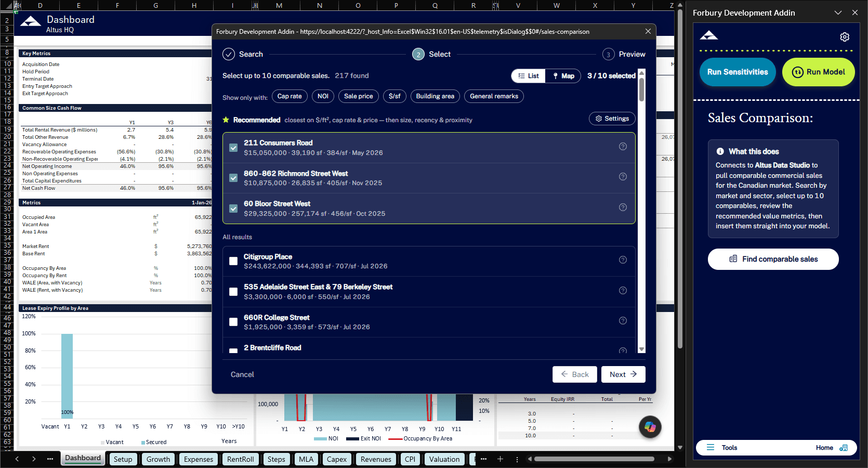
Task: Filter results by $/sf
Action: click(x=394, y=96)
